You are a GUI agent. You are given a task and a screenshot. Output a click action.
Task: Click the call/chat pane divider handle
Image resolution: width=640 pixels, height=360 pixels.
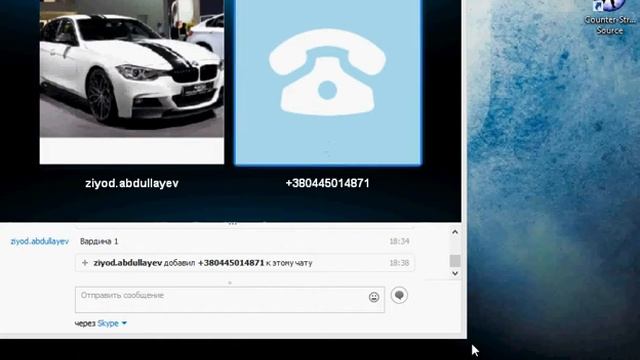pos(233,224)
